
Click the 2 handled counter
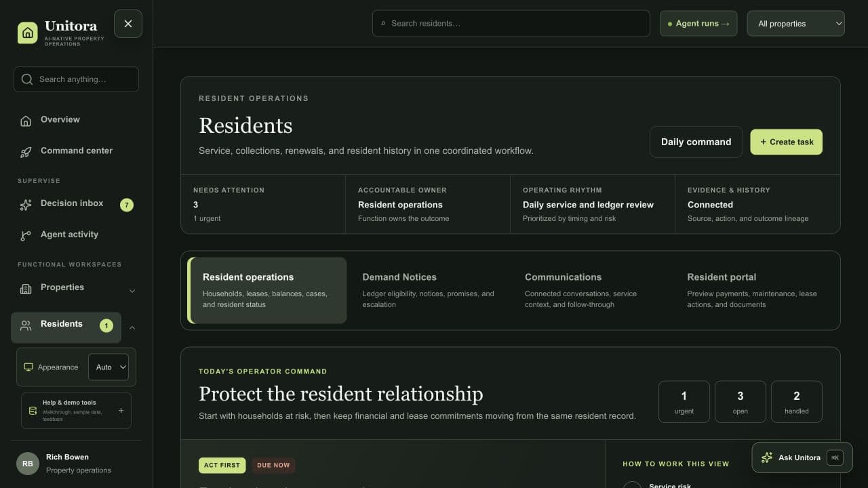tap(797, 402)
